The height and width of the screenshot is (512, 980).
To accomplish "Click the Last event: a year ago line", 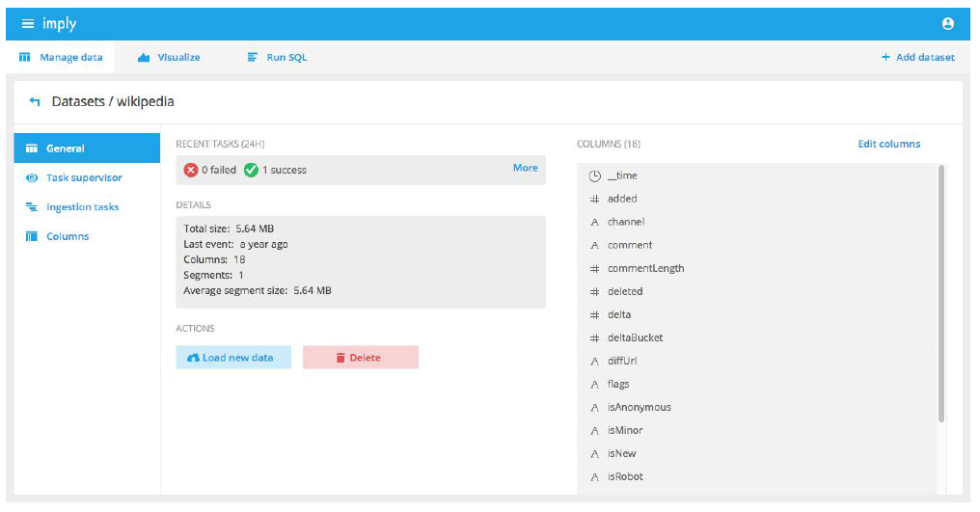I will [x=235, y=245].
